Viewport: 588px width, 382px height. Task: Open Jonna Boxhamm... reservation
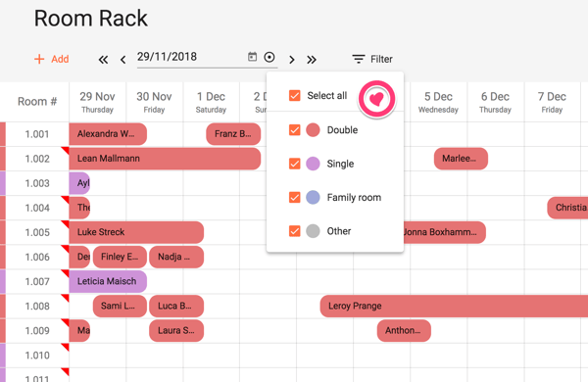tap(444, 232)
